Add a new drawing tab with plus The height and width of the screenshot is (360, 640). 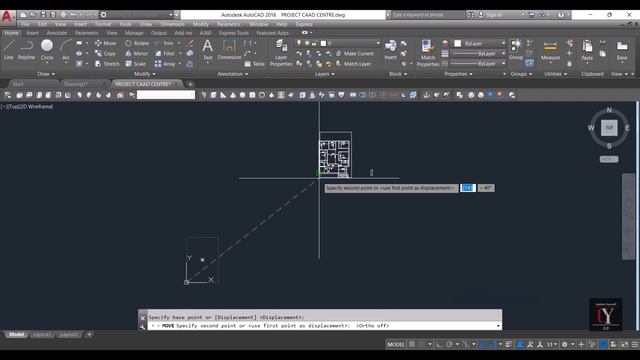[190, 84]
